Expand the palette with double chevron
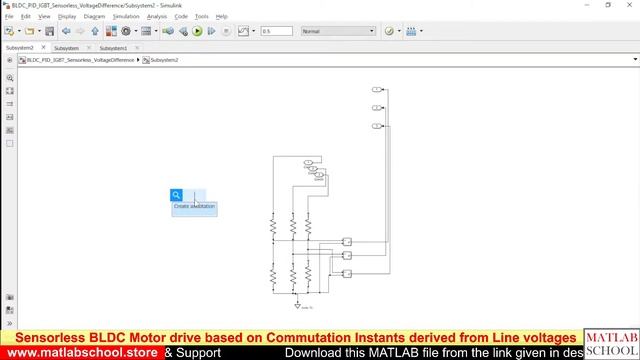The width and height of the screenshot is (640, 360). 10,323
